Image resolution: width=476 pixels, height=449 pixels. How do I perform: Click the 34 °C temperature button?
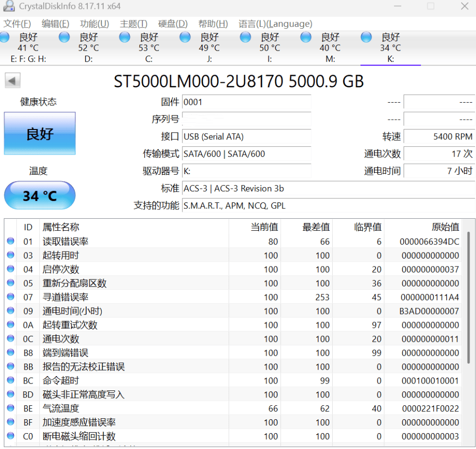(40, 195)
